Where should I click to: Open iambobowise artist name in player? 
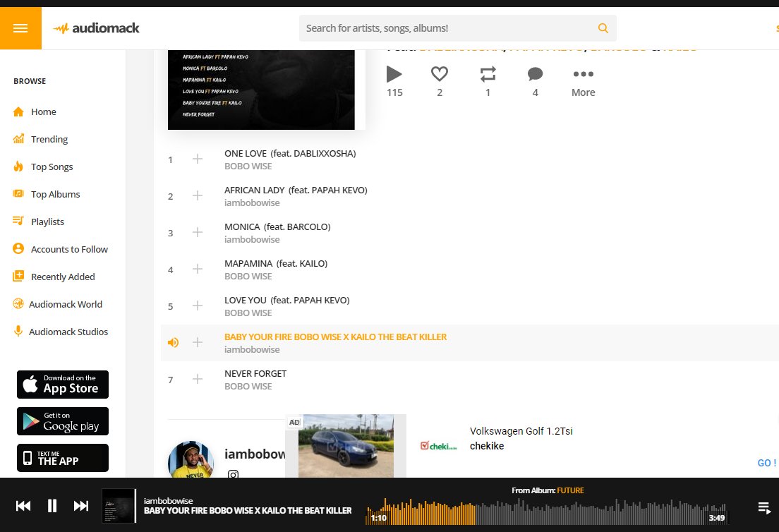point(169,501)
